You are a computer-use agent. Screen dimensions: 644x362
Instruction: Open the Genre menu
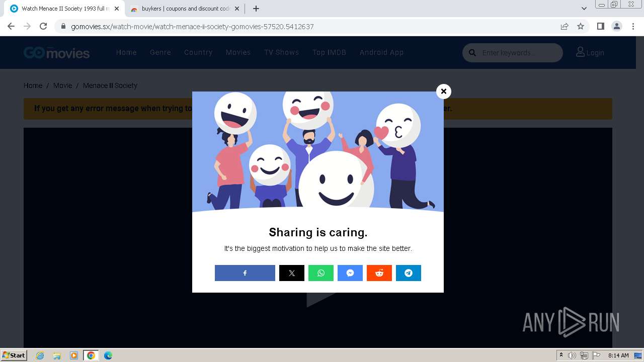tap(160, 52)
